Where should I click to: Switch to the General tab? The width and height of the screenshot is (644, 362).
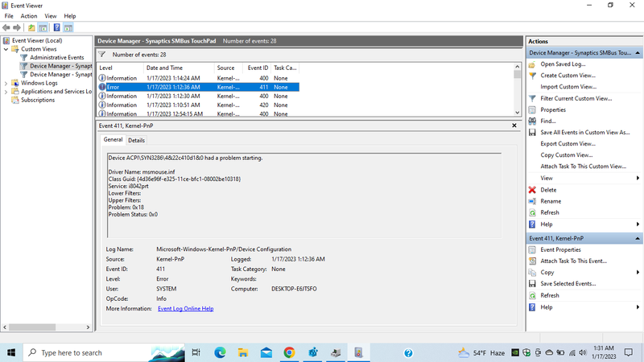click(x=113, y=139)
